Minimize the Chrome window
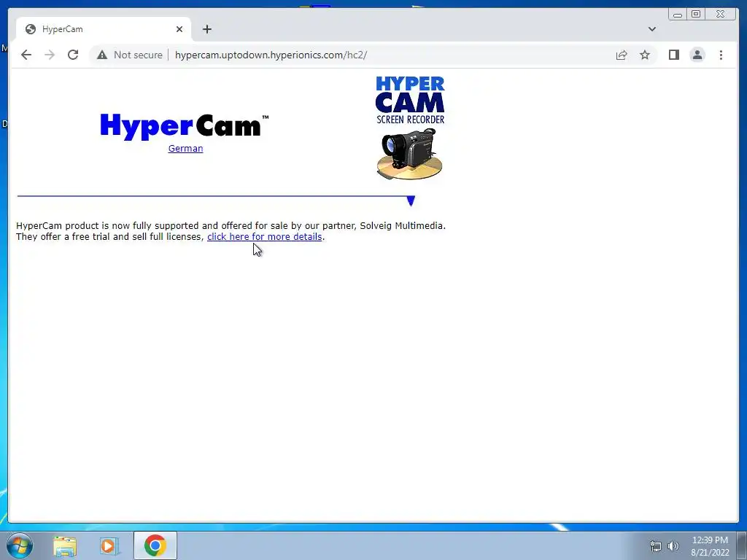The width and height of the screenshot is (747, 560). click(678, 15)
